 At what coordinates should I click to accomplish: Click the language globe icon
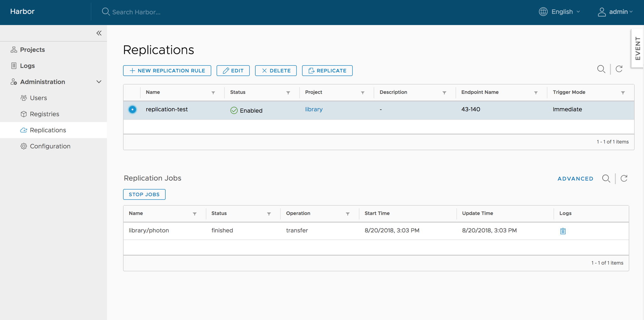544,12
